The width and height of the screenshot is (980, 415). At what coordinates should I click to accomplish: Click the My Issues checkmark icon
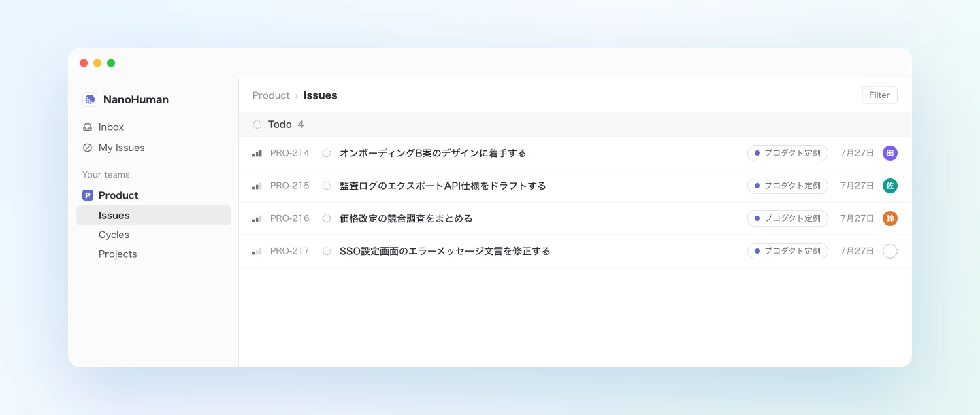87,148
